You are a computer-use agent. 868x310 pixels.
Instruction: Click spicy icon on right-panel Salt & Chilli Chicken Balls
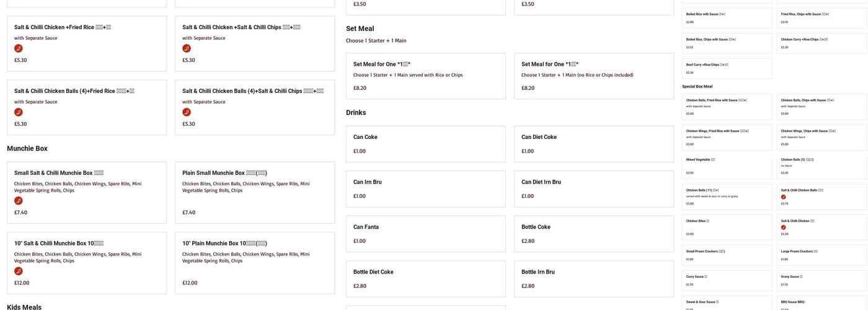coord(784,197)
